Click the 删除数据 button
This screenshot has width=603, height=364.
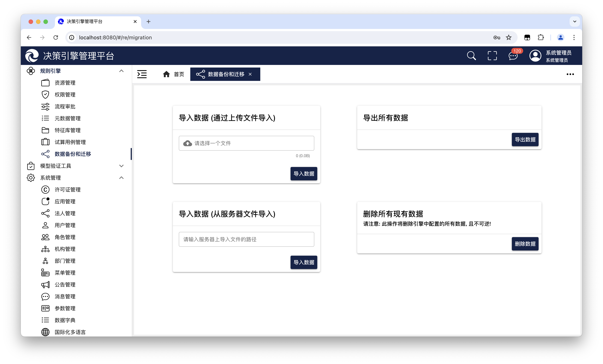click(x=525, y=244)
